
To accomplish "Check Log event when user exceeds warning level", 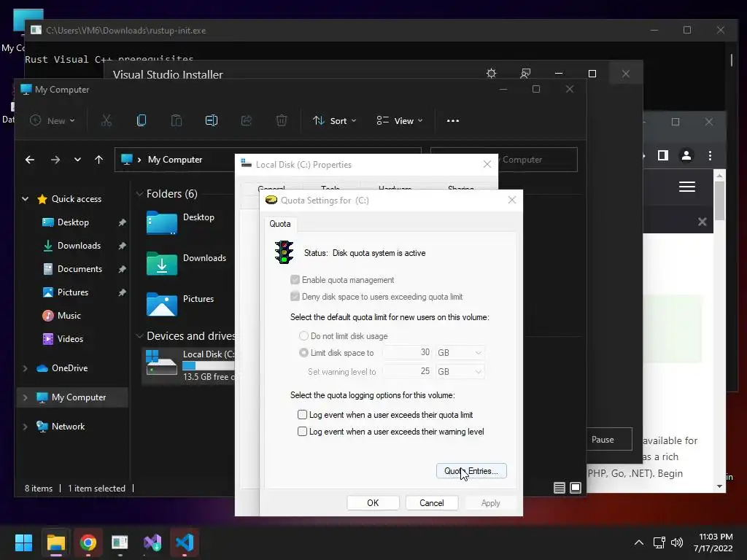I will click(302, 431).
